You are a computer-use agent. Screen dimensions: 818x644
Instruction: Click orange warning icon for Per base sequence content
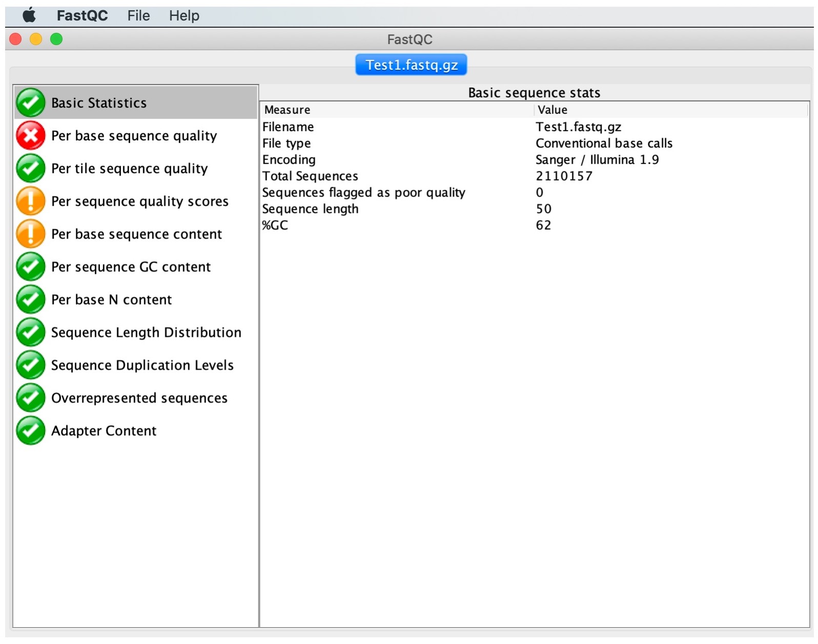click(31, 234)
